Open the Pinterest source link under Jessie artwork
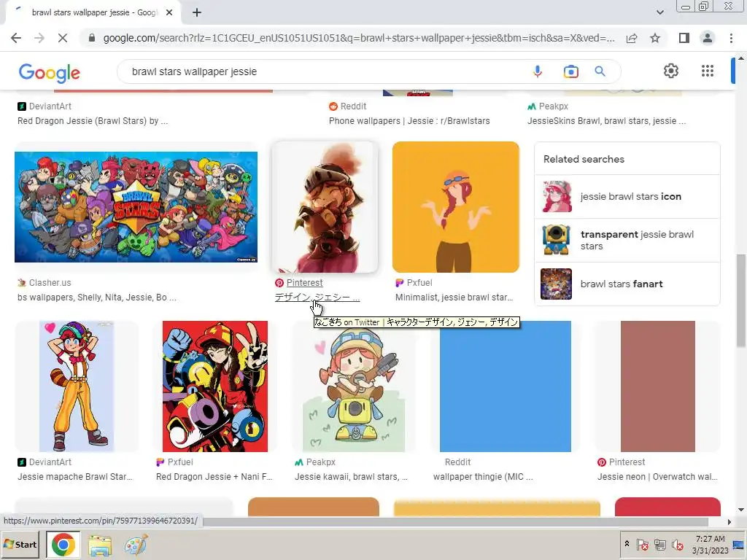747x560 pixels. [304, 283]
